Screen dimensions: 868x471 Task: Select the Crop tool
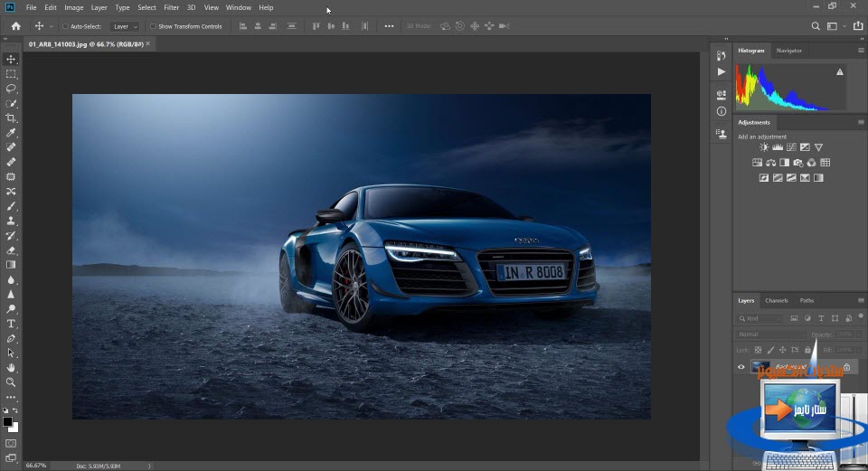click(x=11, y=118)
